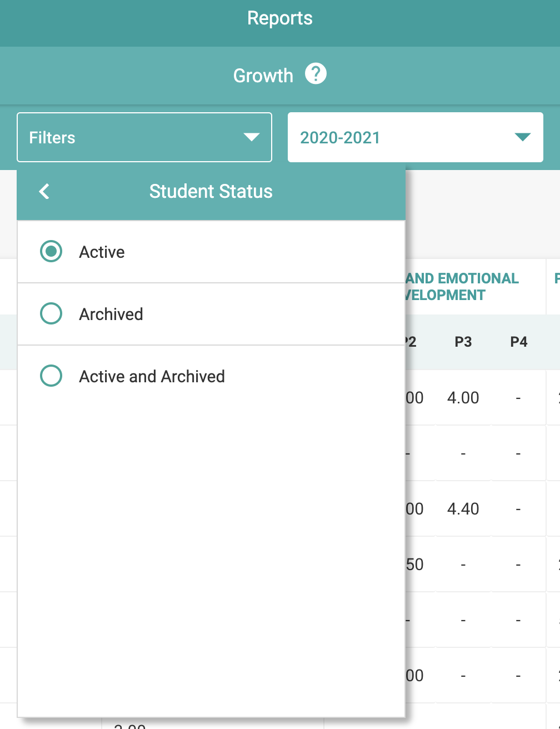Image resolution: width=560 pixels, height=729 pixels.
Task: Select the Active radio button
Action: pos(51,252)
